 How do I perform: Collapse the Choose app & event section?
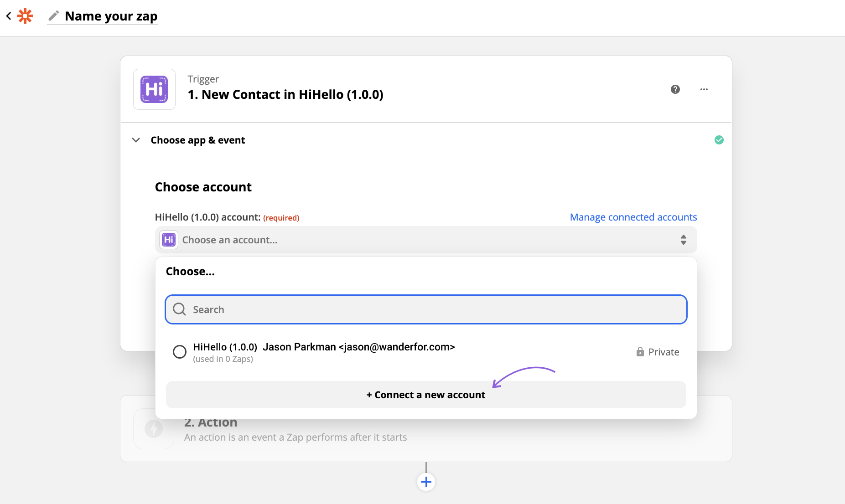(136, 140)
